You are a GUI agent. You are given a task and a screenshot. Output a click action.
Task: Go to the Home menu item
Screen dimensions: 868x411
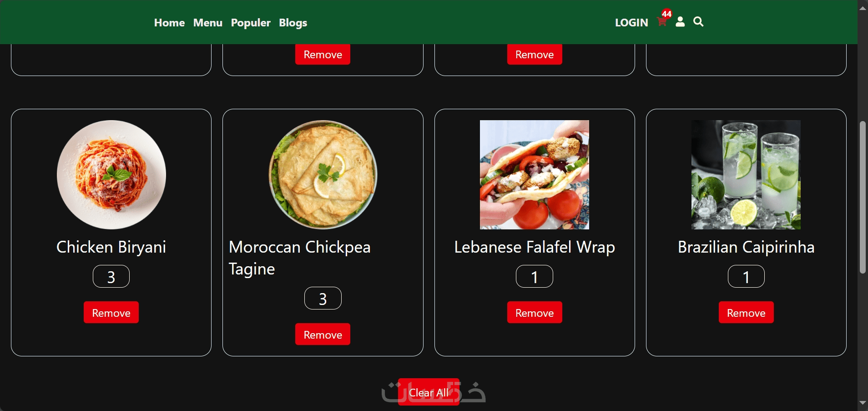click(x=169, y=23)
